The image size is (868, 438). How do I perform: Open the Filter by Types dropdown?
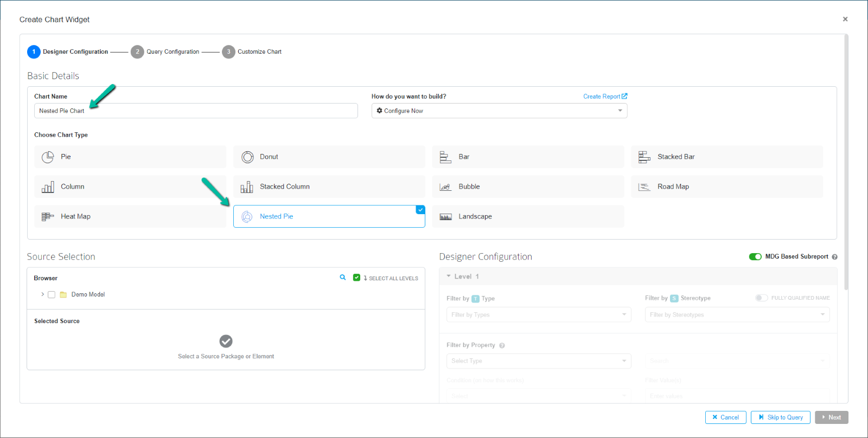click(x=539, y=314)
